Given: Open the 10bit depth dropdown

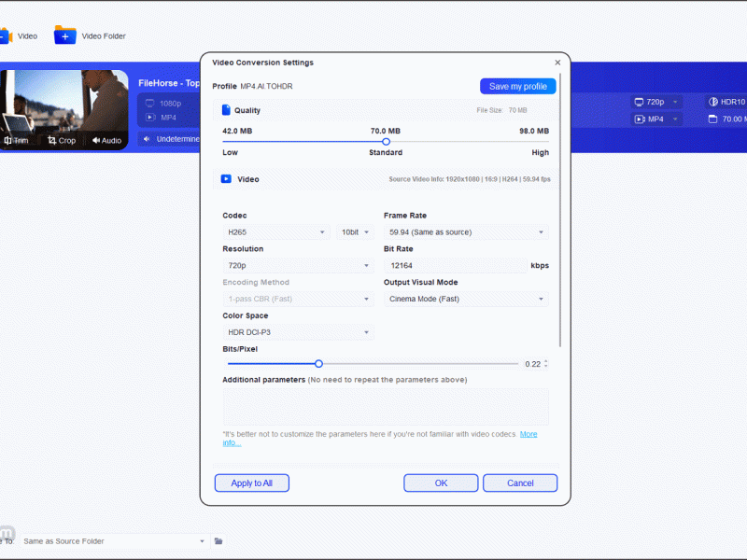Looking at the screenshot, I should 355,232.
